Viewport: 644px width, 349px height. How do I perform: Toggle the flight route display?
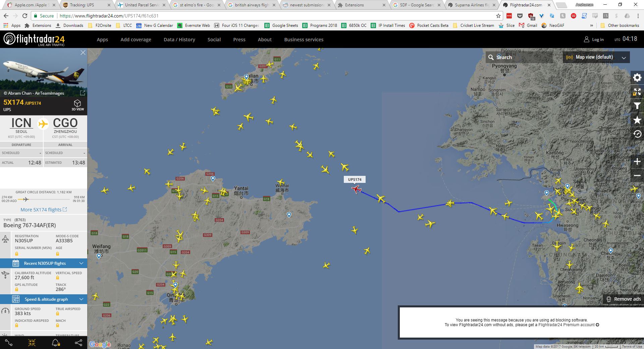click(x=9, y=343)
